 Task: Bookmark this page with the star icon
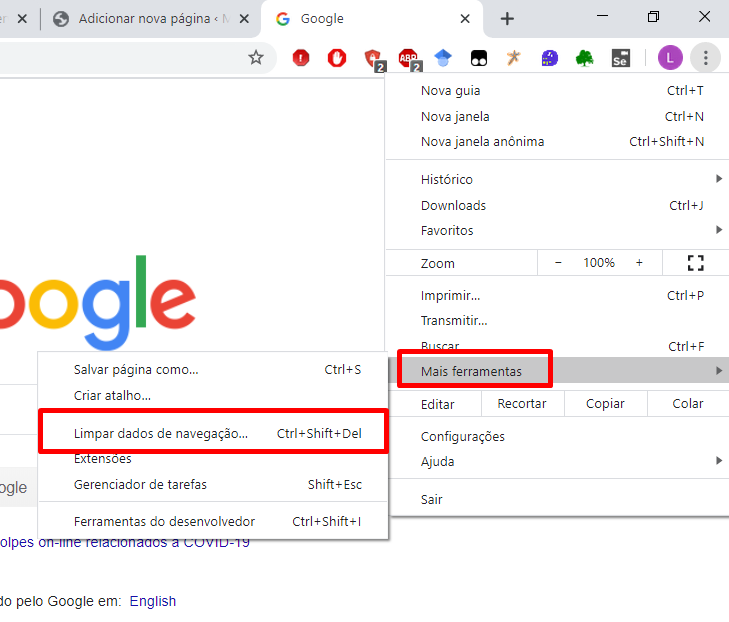click(x=256, y=58)
